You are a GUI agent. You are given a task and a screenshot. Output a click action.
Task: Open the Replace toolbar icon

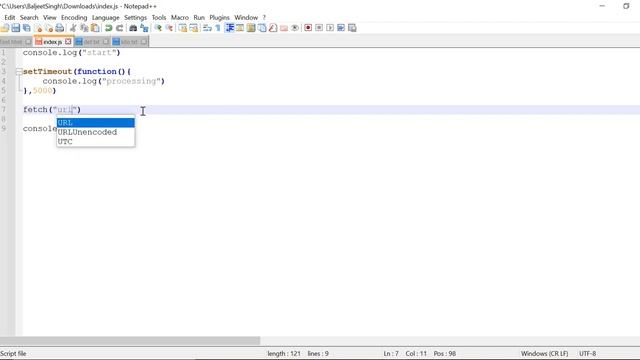(x=144, y=28)
